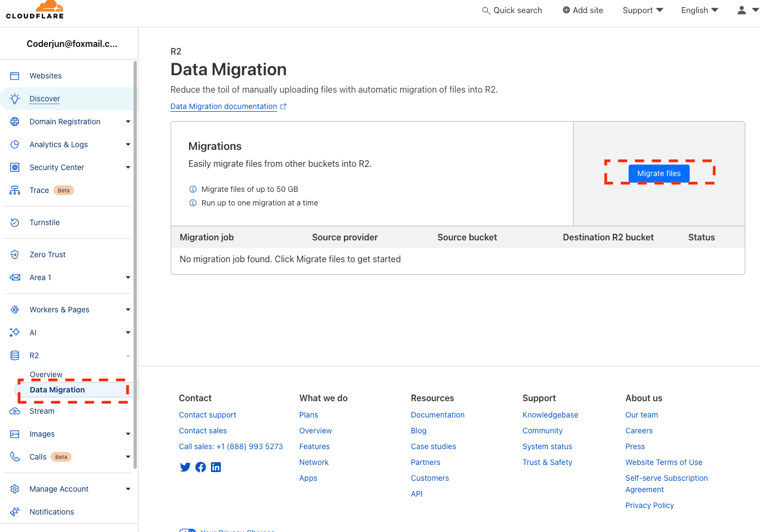Open the System status link

pos(547,446)
